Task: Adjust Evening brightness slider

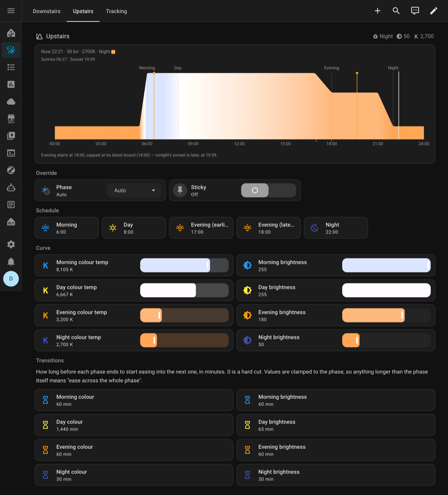Action: pos(386,315)
